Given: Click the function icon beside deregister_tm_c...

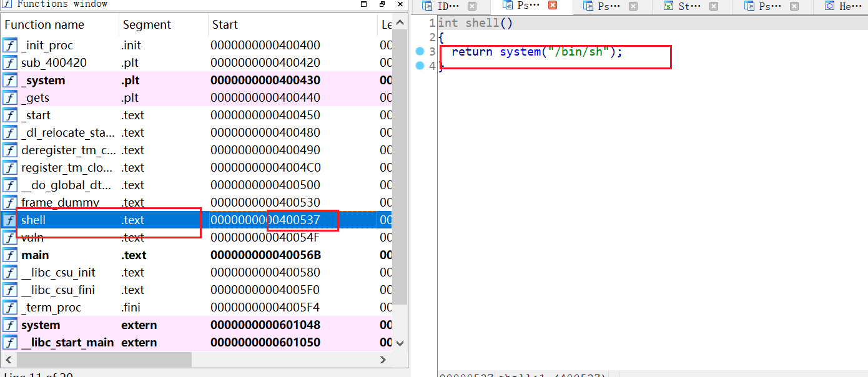Looking at the screenshot, I should click(x=10, y=150).
